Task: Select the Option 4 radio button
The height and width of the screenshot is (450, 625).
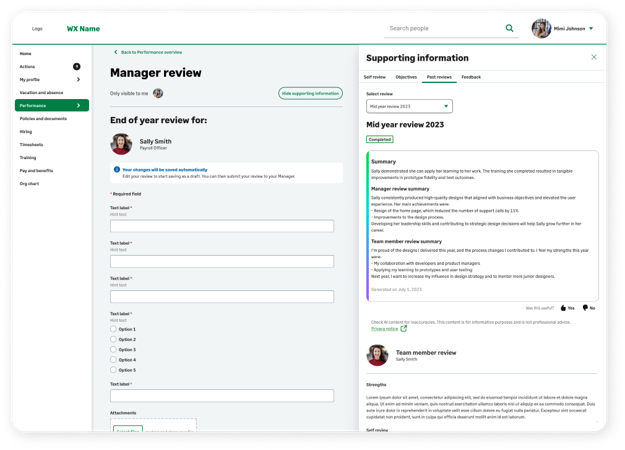Action: pyautogui.click(x=113, y=360)
